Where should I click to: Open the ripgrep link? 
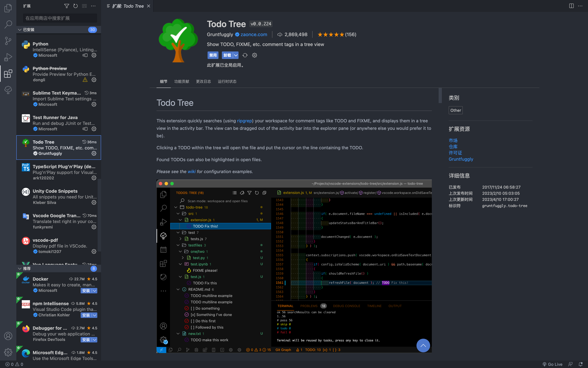[244, 121]
